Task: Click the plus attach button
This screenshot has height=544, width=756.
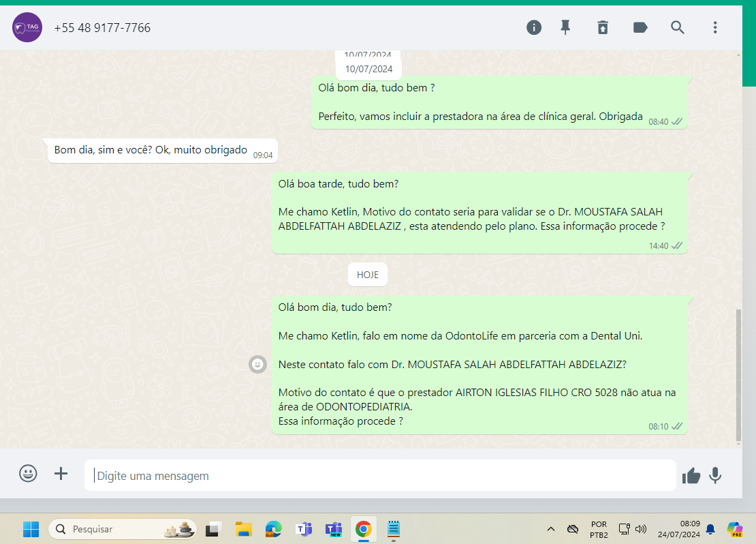Action: [x=61, y=473]
